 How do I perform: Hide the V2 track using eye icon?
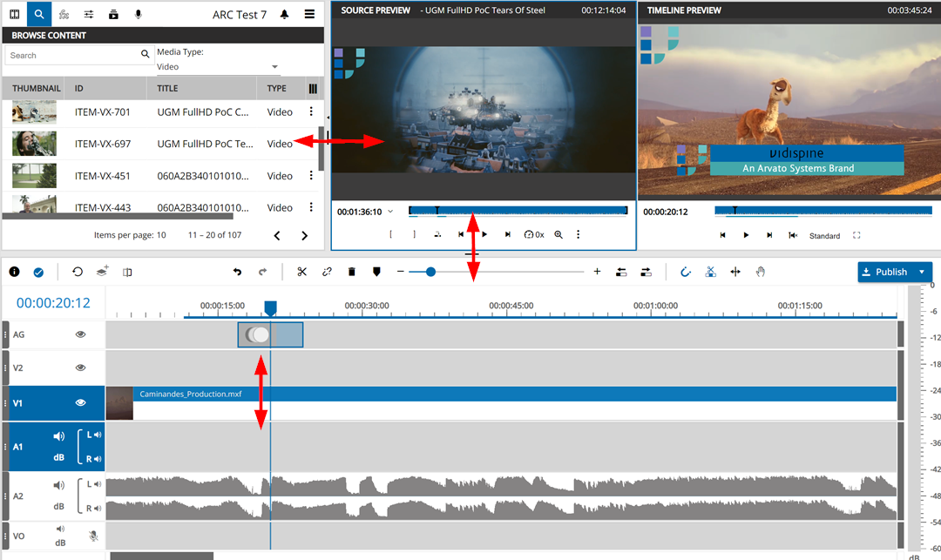80,368
